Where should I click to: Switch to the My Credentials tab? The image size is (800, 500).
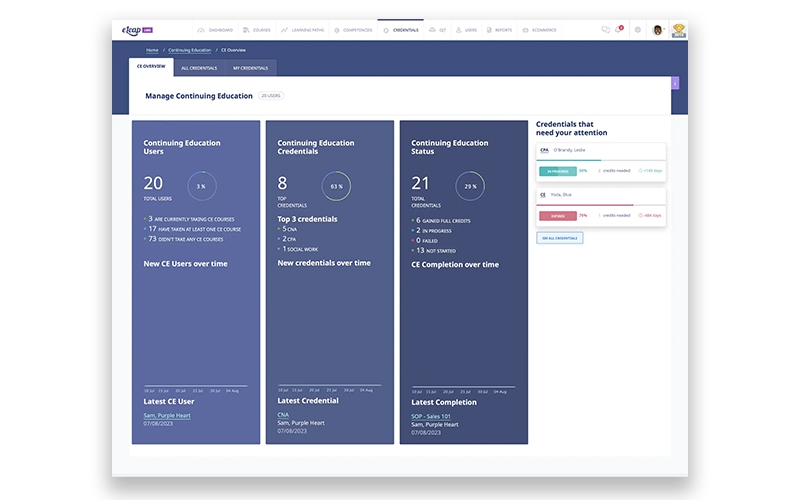click(249, 67)
